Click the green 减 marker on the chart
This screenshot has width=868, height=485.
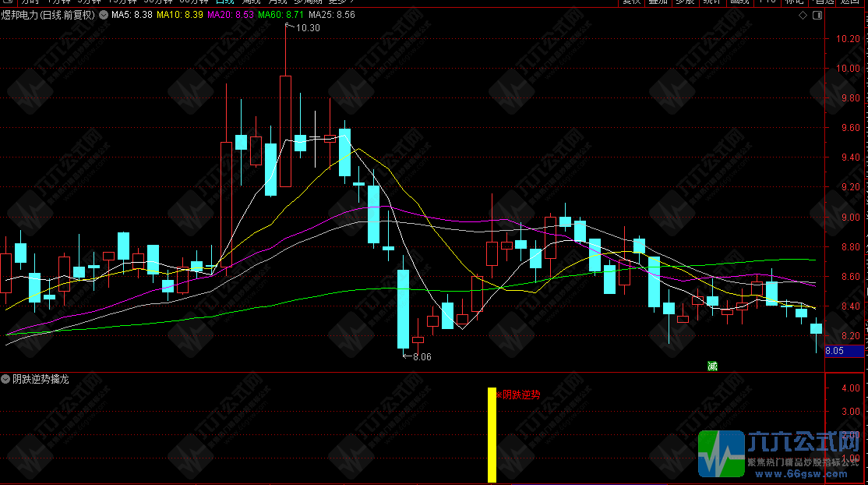[712, 366]
